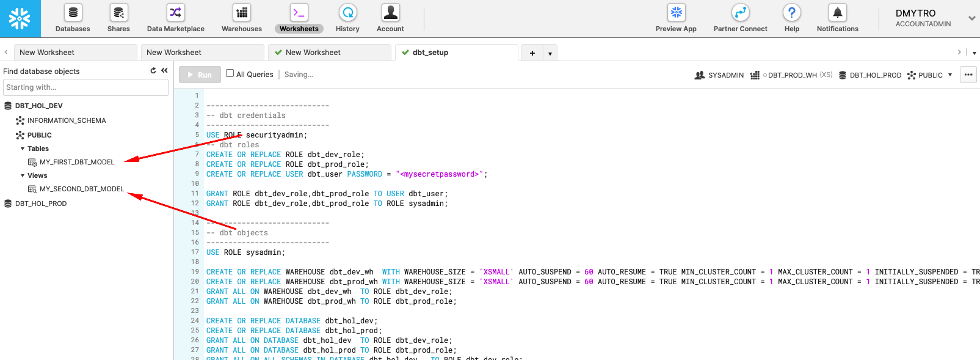Run the current query
980x360 pixels.
[200, 75]
